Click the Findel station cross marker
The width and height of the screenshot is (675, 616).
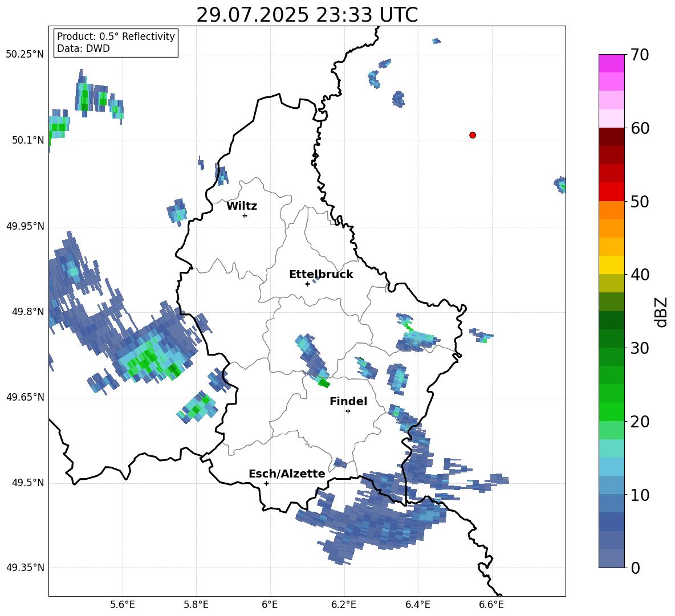(348, 411)
